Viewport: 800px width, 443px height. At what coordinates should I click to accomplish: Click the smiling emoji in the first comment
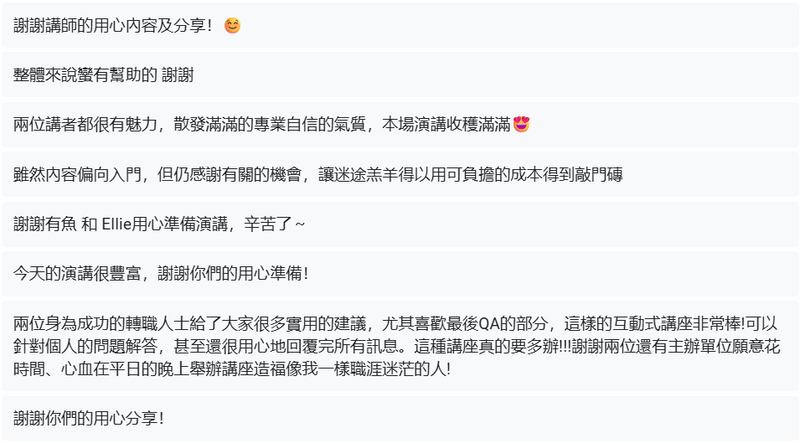click(x=232, y=26)
